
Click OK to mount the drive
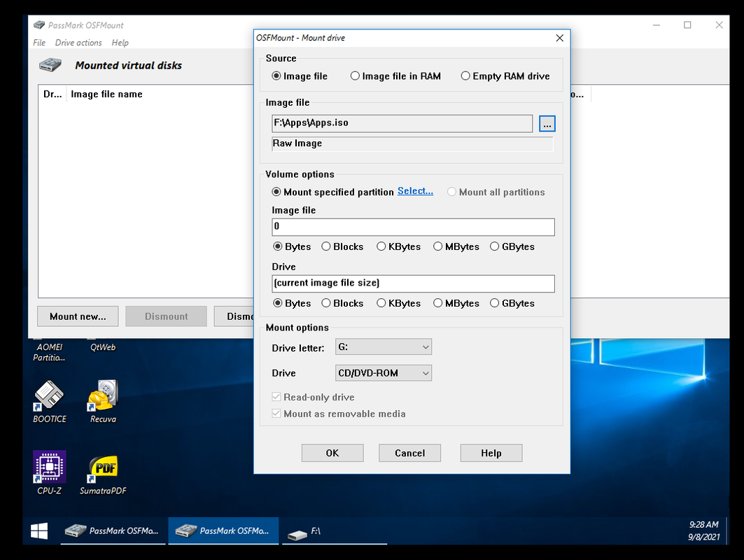332,453
